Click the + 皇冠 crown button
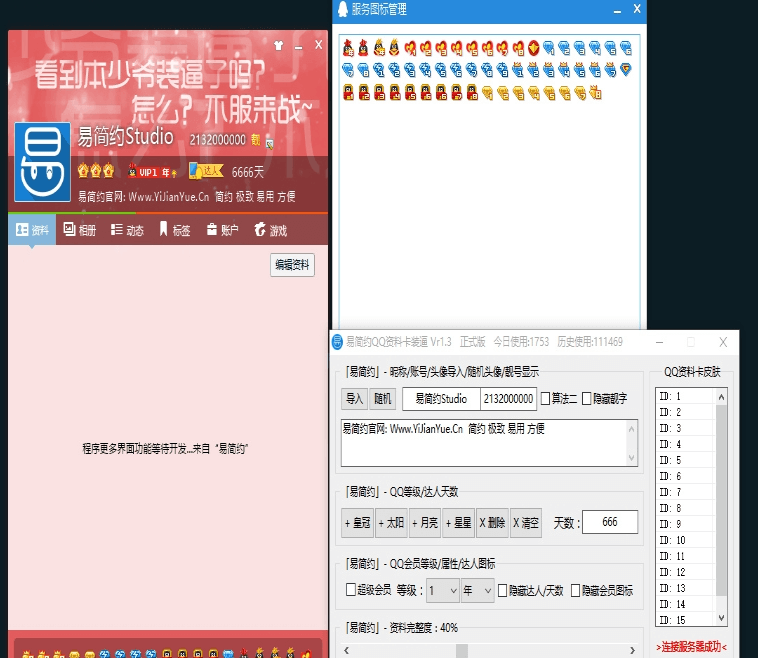758x658 pixels. tap(358, 523)
